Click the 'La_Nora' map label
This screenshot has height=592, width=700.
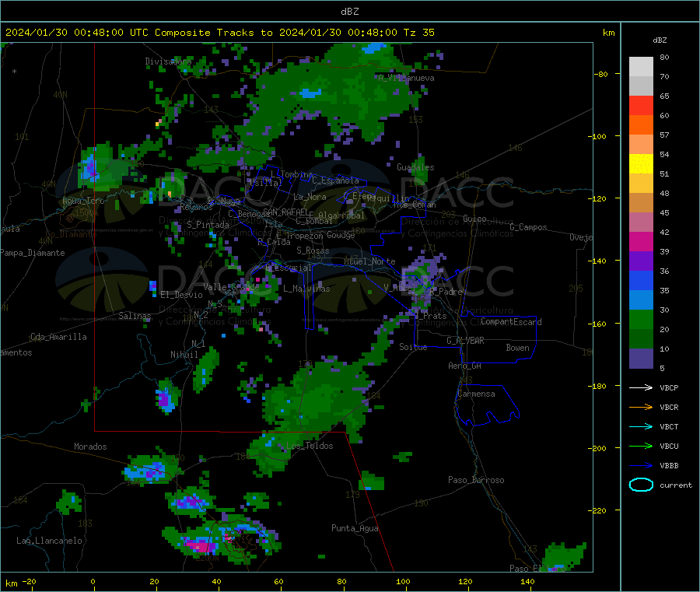coord(310,197)
